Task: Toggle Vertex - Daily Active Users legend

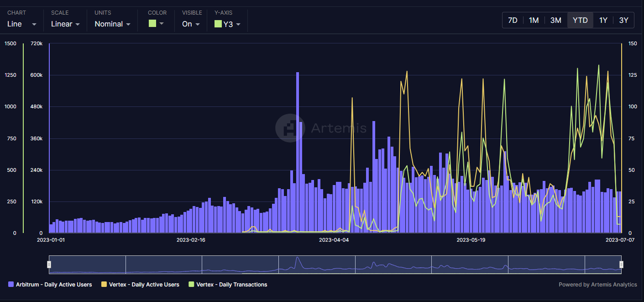Action: pyautogui.click(x=140, y=285)
